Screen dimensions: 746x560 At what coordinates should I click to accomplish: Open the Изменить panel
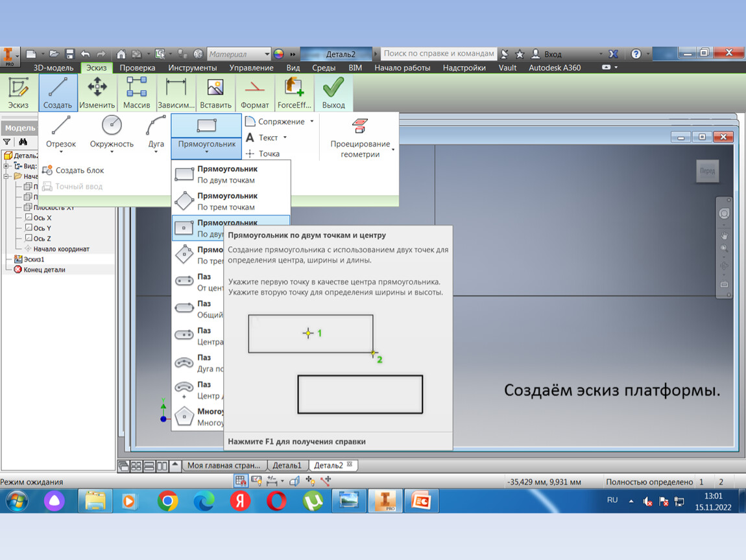click(97, 93)
